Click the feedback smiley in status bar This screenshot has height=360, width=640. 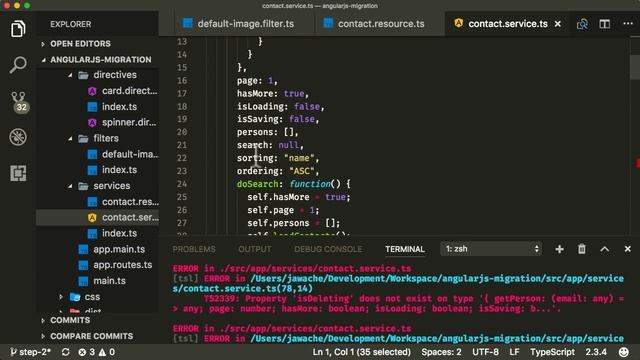[x=623, y=352]
